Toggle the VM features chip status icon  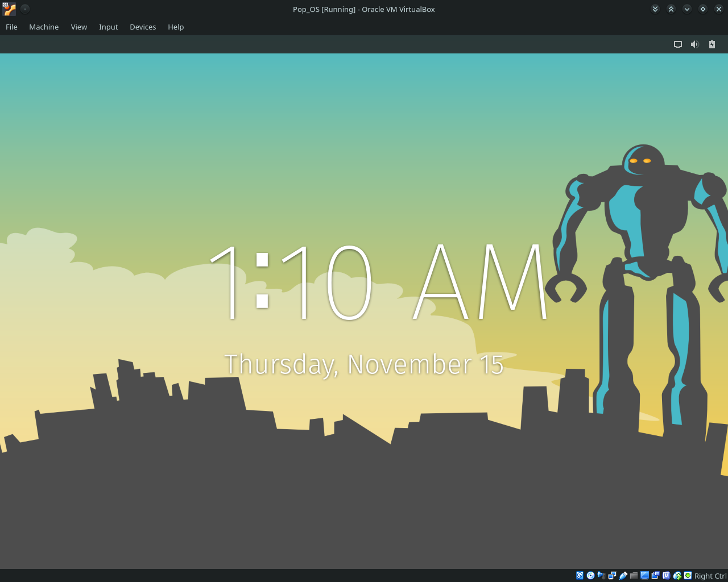665,575
